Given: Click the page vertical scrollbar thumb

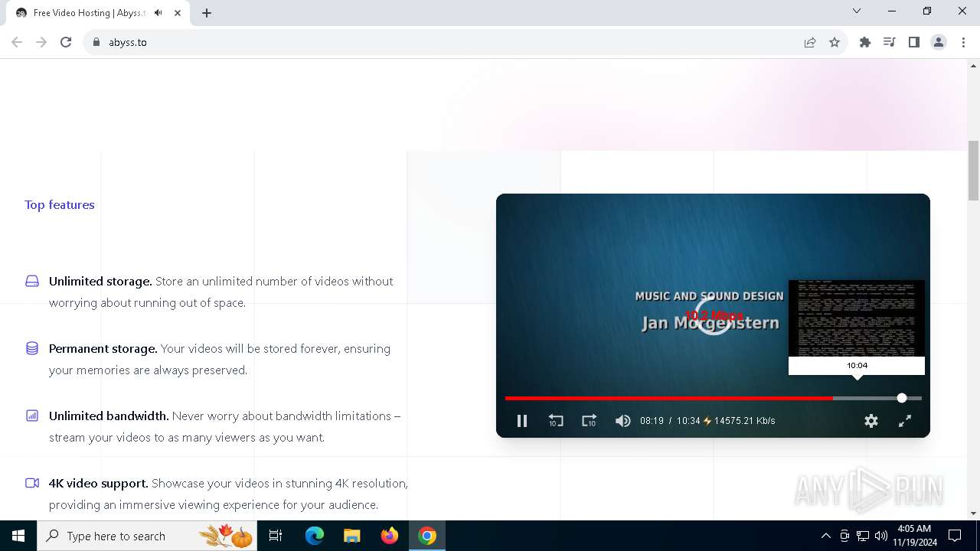Looking at the screenshot, I should coord(973,170).
